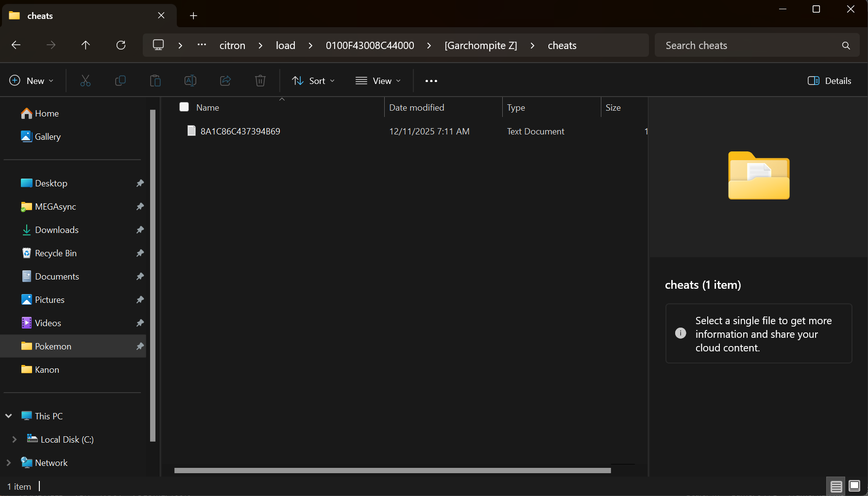Screen dimensions: 868x496
Task: Click the Forward navigation arrow
Action: (x=51, y=45)
